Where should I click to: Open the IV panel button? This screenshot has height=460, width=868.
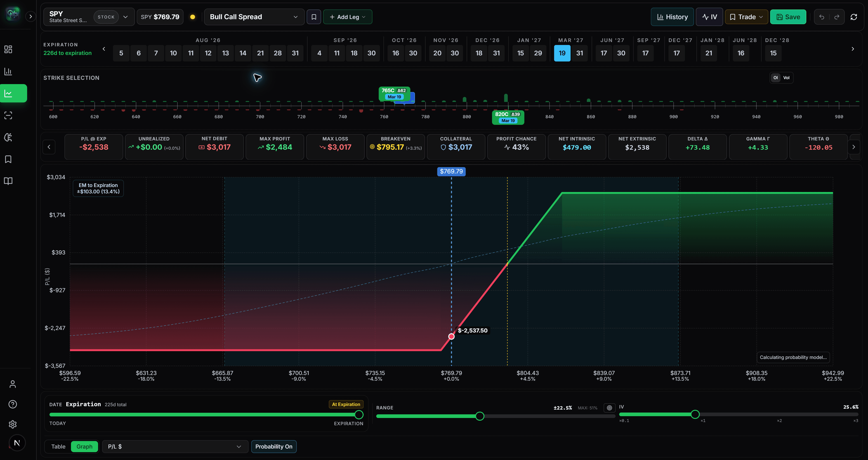coord(709,17)
